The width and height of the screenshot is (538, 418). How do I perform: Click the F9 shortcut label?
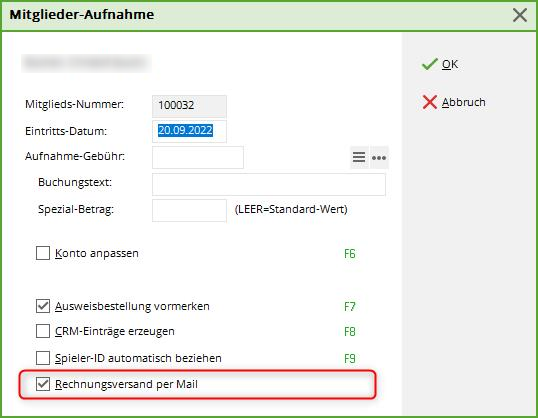[x=350, y=359]
